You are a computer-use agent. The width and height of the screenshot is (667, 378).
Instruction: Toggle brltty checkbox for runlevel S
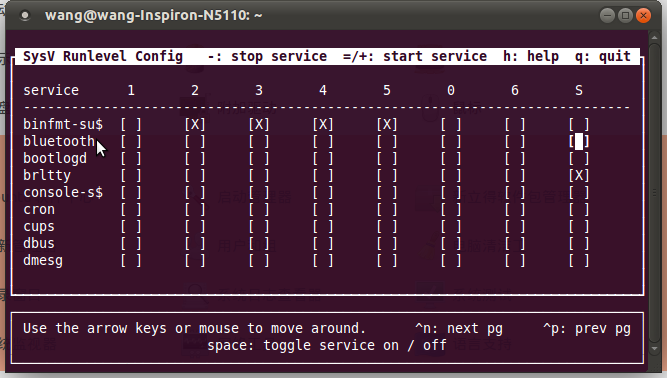(x=579, y=175)
